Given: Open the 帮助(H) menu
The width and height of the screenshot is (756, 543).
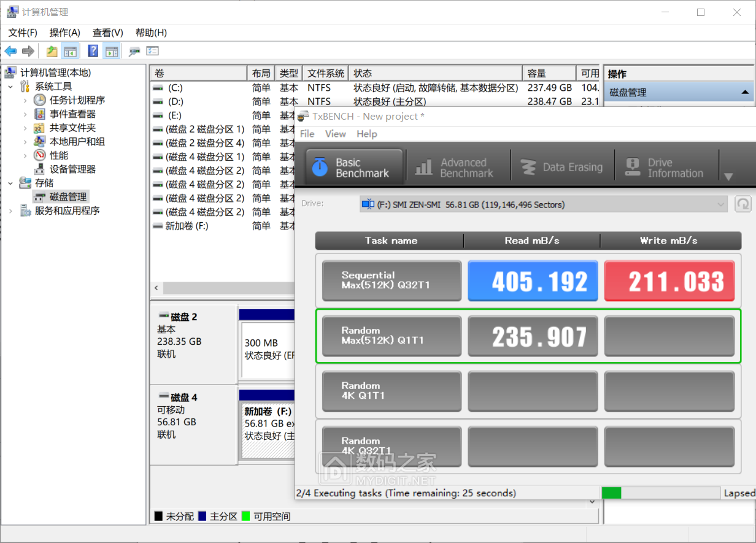Looking at the screenshot, I should click(151, 33).
